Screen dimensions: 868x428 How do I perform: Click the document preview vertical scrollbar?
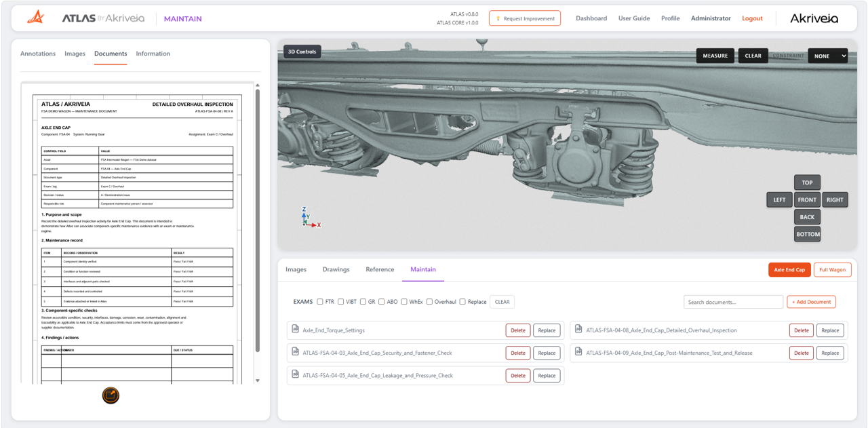[257, 221]
